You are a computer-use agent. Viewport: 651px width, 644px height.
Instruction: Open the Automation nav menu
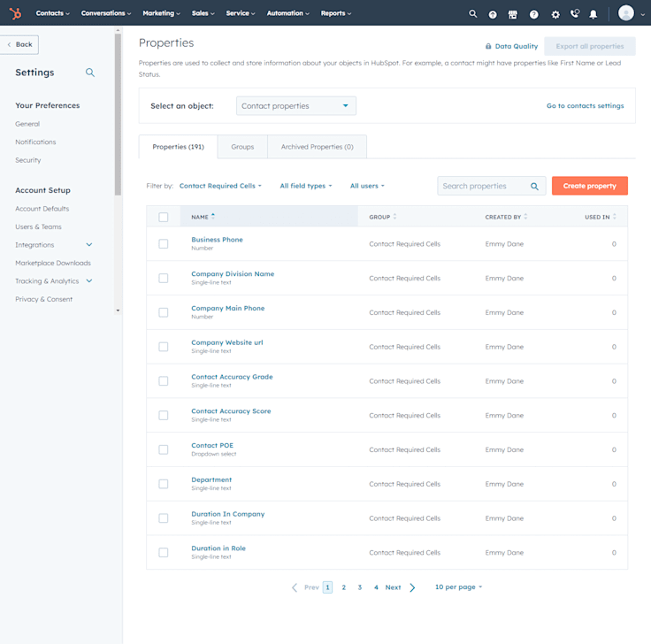tap(287, 13)
